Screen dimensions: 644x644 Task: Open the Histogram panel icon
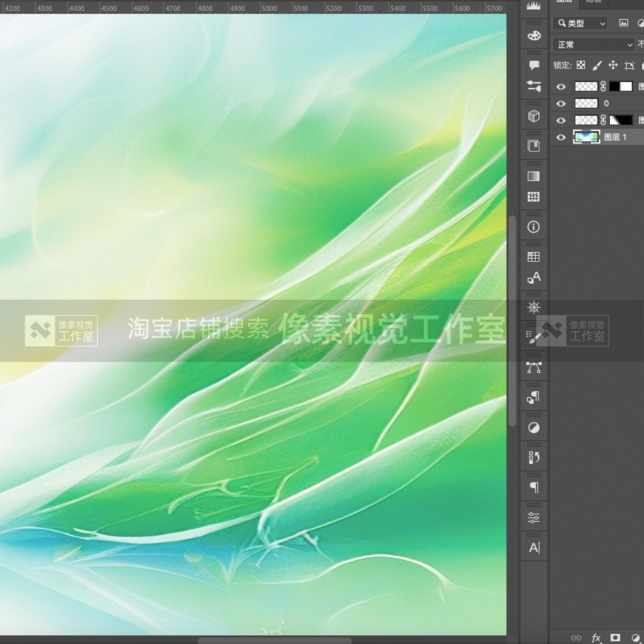click(534, 6)
